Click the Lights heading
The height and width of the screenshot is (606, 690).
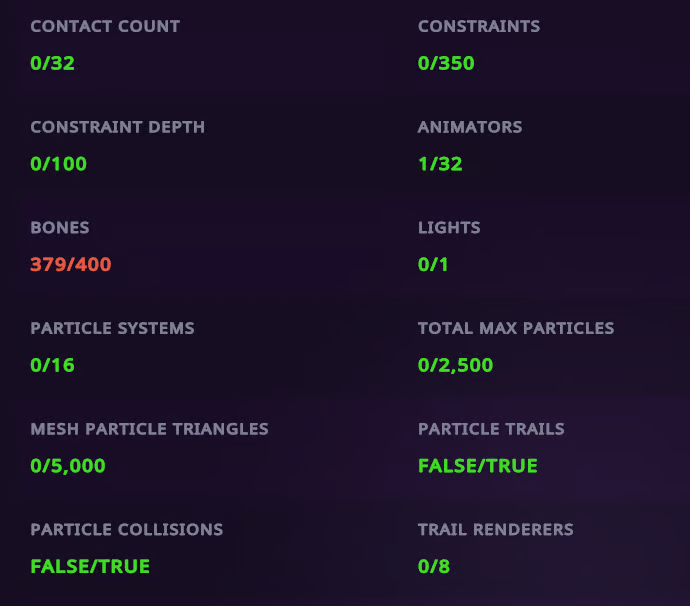coord(449,228)
